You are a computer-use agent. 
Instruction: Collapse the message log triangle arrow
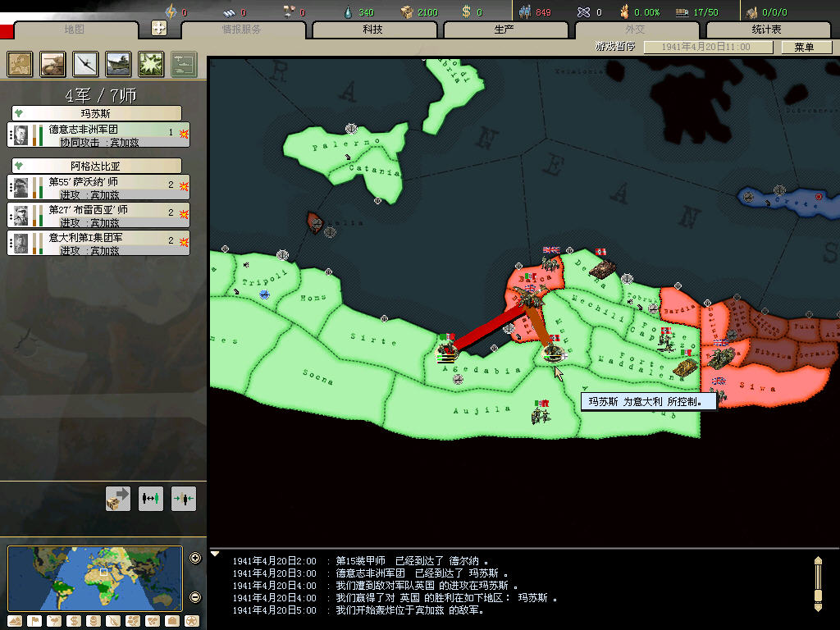[x=215, y=554]
